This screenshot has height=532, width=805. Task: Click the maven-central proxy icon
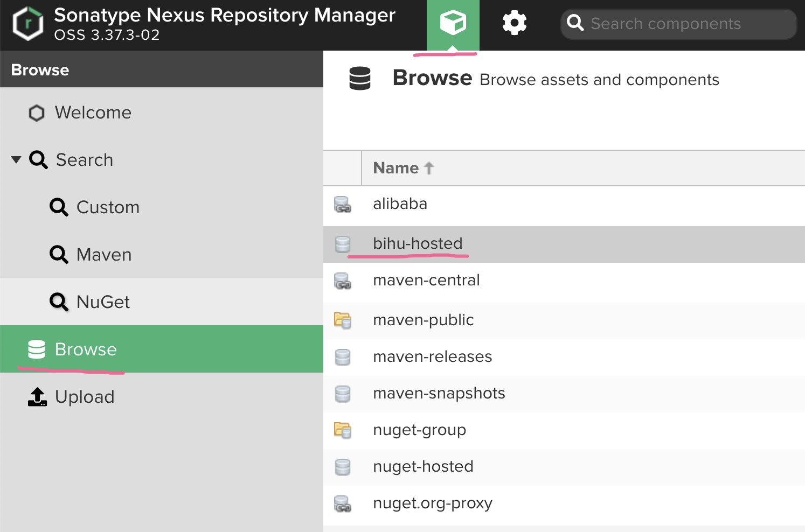click(343, 281)
